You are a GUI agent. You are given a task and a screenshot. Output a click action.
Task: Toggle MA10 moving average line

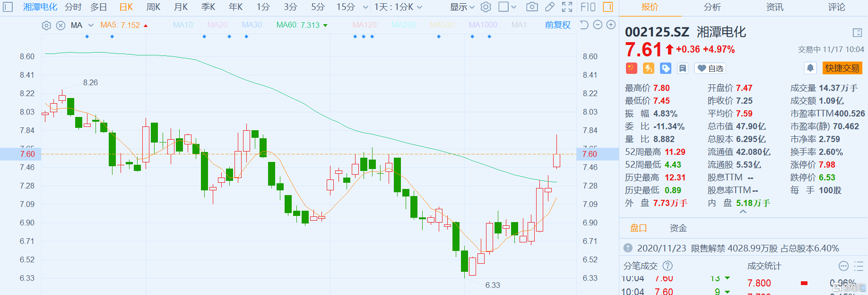(184, 25)
